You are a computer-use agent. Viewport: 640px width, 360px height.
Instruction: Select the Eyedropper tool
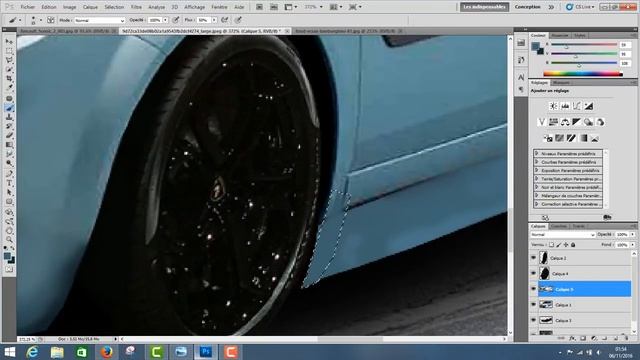9,87
